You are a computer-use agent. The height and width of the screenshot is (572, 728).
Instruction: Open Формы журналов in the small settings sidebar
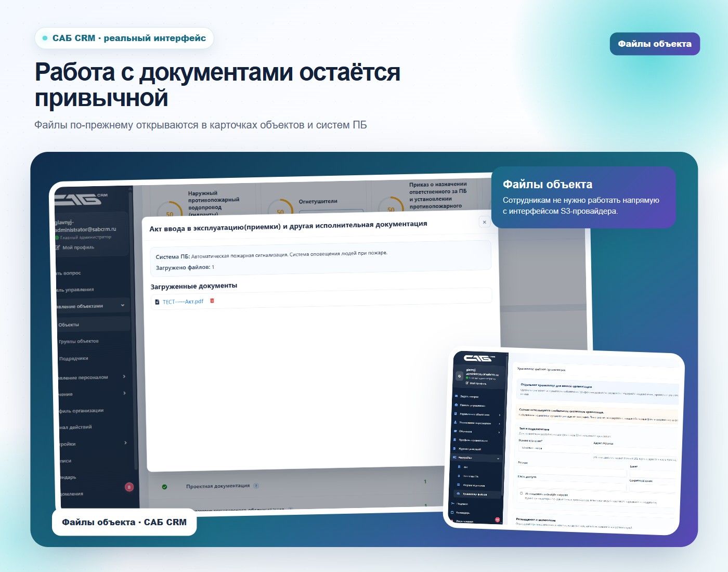(474, 485)
